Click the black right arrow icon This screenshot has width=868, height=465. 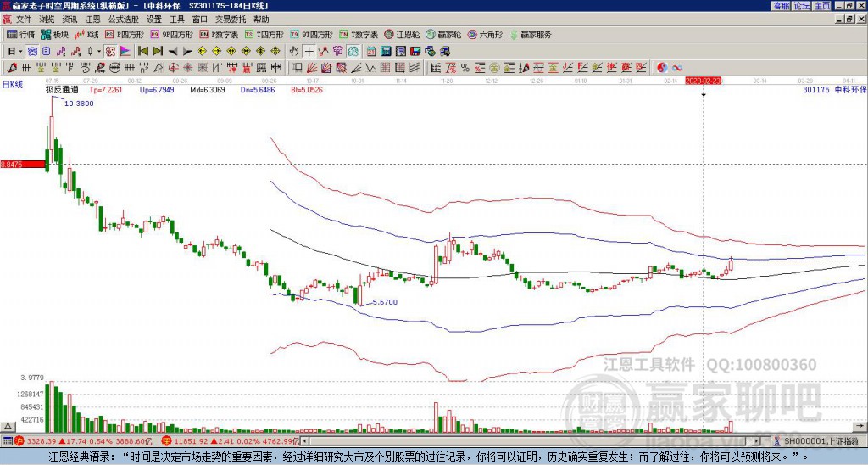tap(187, 52)
